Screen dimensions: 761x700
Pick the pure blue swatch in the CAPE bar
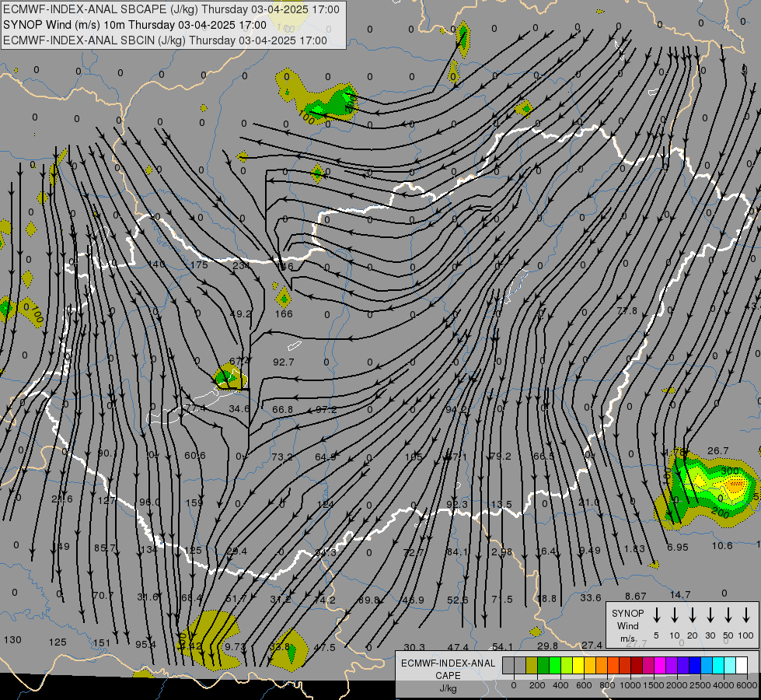tap(694, 666)
